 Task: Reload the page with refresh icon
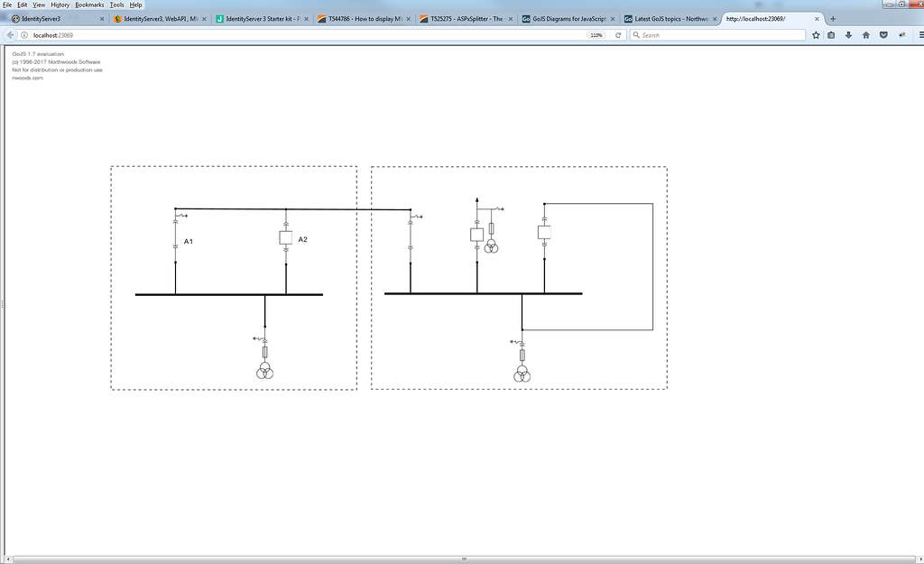tap(618, 35)
